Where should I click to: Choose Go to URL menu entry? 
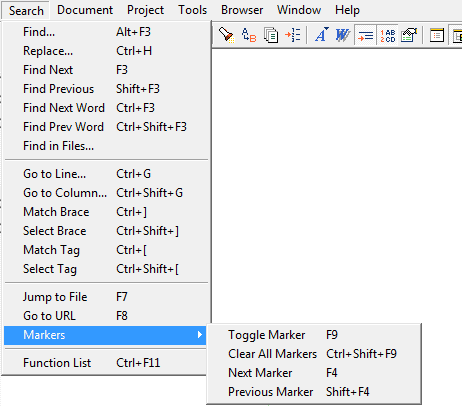[106, 316]
